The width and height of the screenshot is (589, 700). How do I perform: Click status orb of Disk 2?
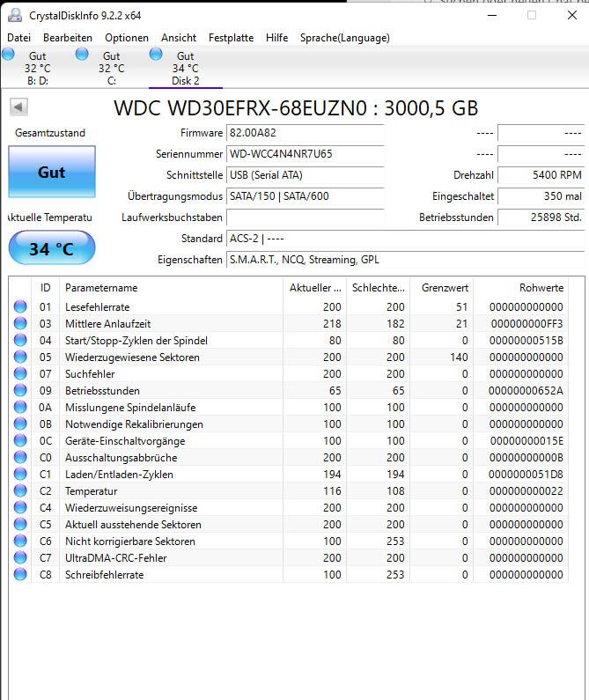(x=156, y=54)
